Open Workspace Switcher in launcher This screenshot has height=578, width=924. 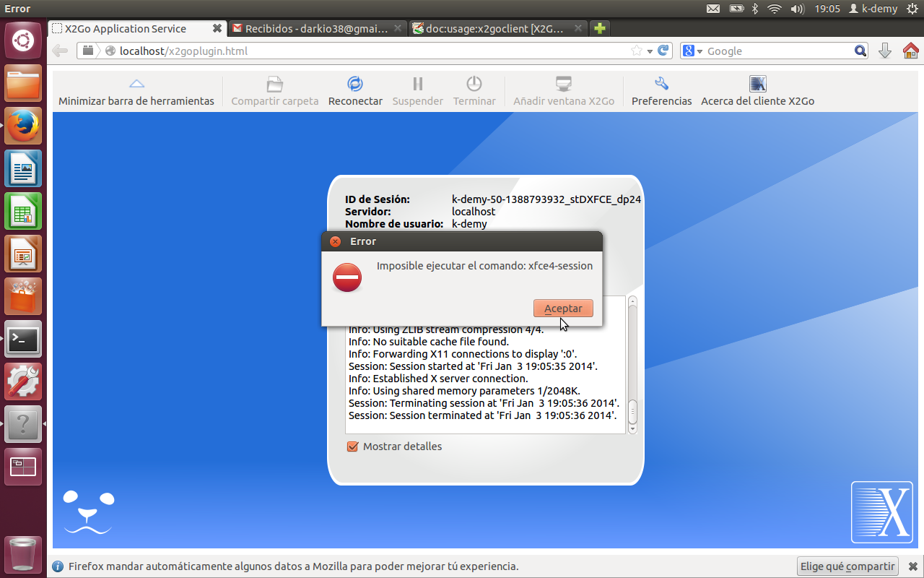coord(23,467)
